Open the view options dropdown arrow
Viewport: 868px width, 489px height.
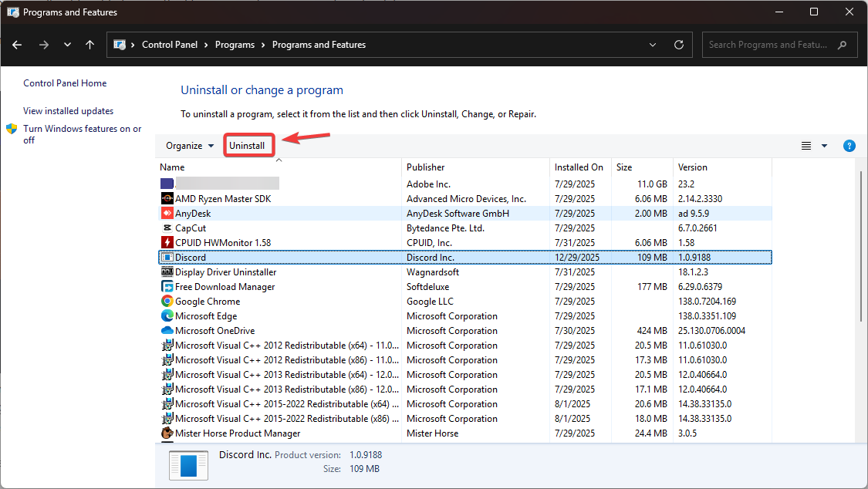(x=824, y=146)
